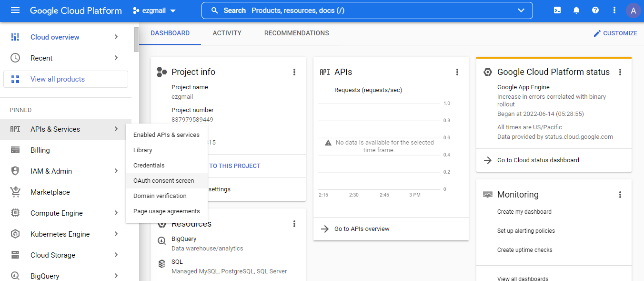Click the Cloud overview icon
The height and width of the screenshot is (281, 644).
coord(15,37)
